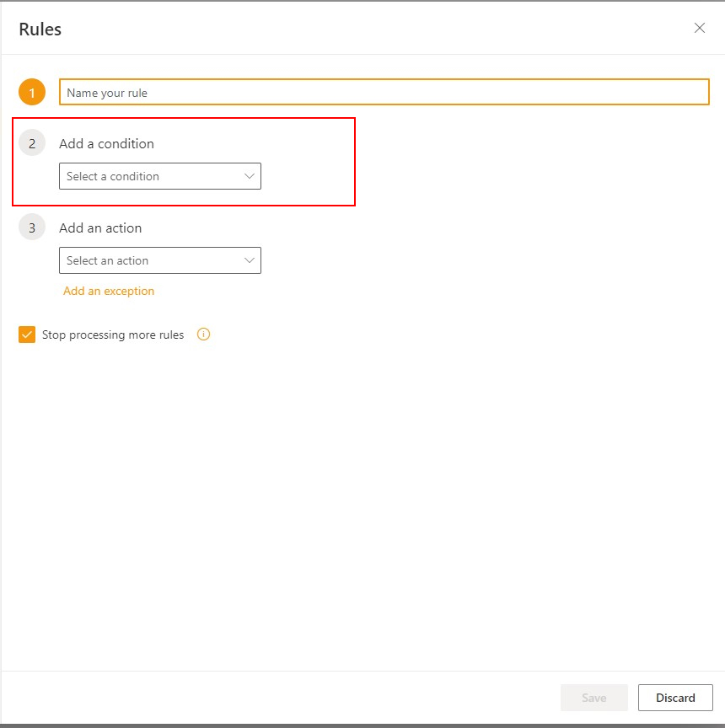Click the 'Add a condition' heading
This screenshot has height=728, width=725.
106,144
